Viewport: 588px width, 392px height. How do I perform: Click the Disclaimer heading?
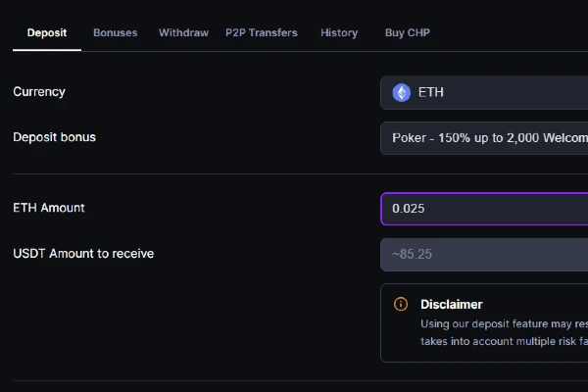click(x=452, y=304)
